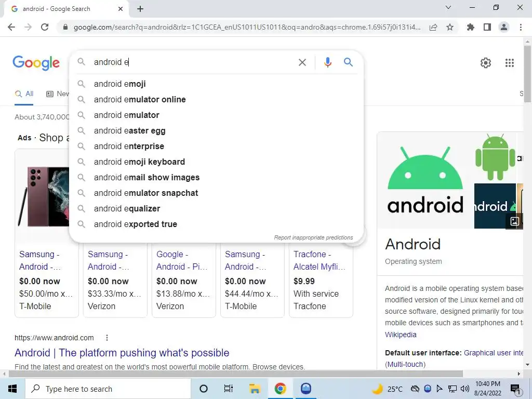The width and height of the screenshot is (532, 399).
Task: Select suggestion 'android emulator snapchat'
Action: pos(216,193)
